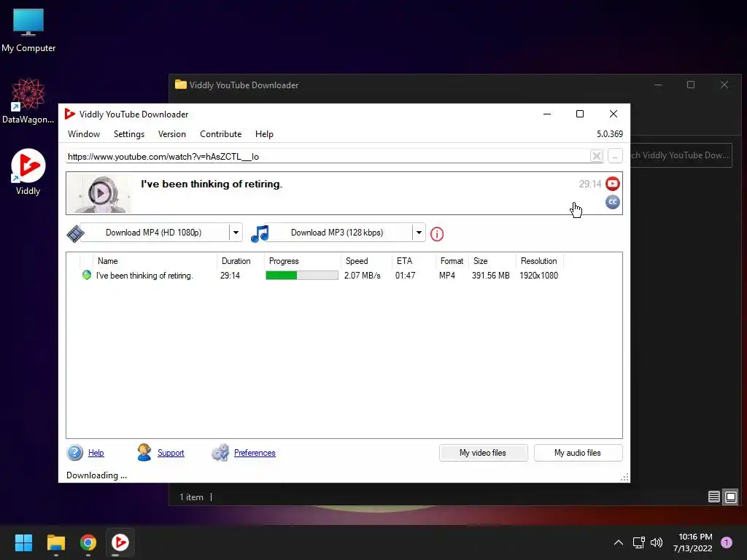747x560 pixels.
Task: Click the Viddly taskbar icon
Action: pyautogui.click(x=120, y=542)
